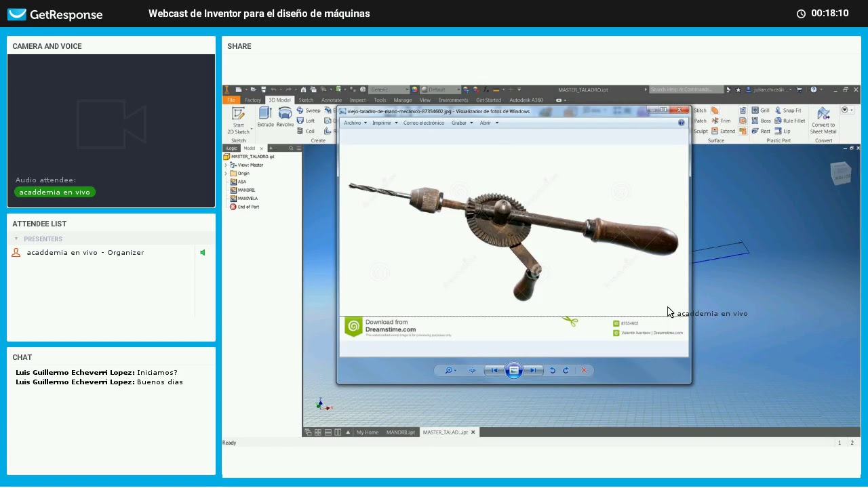
Task: Go to next photo in viewer
Action: 534,370
